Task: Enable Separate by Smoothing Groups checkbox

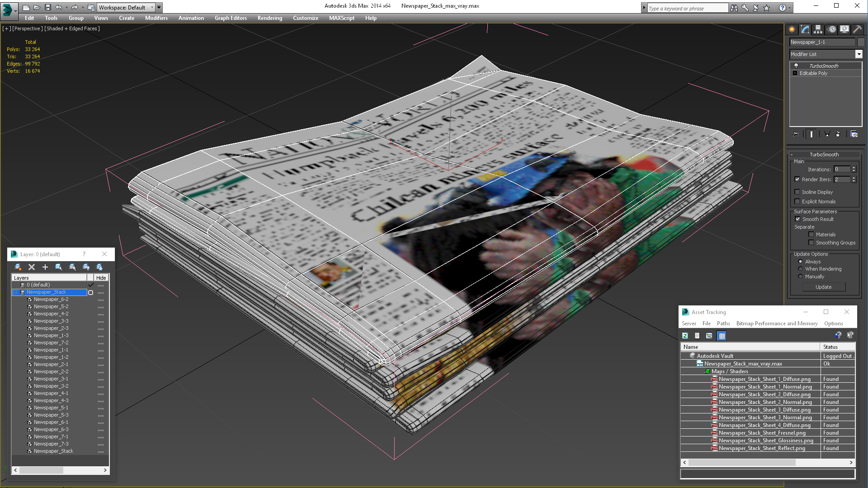Action: (811, 243)
